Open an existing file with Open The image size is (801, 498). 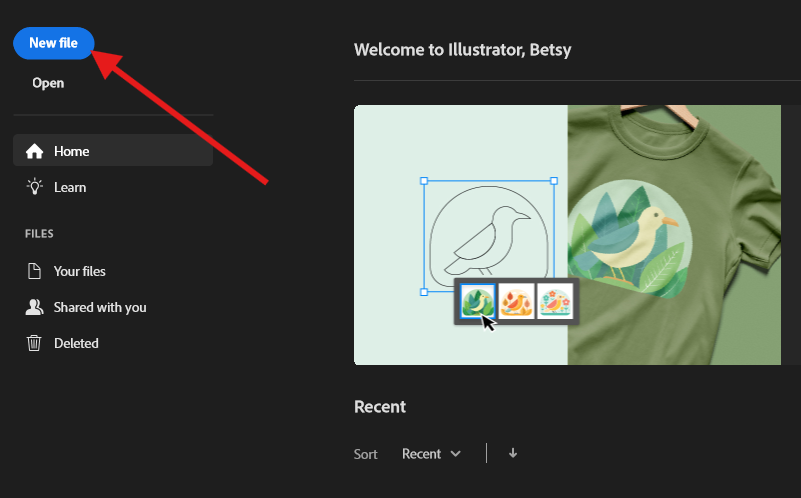(48, 83)
